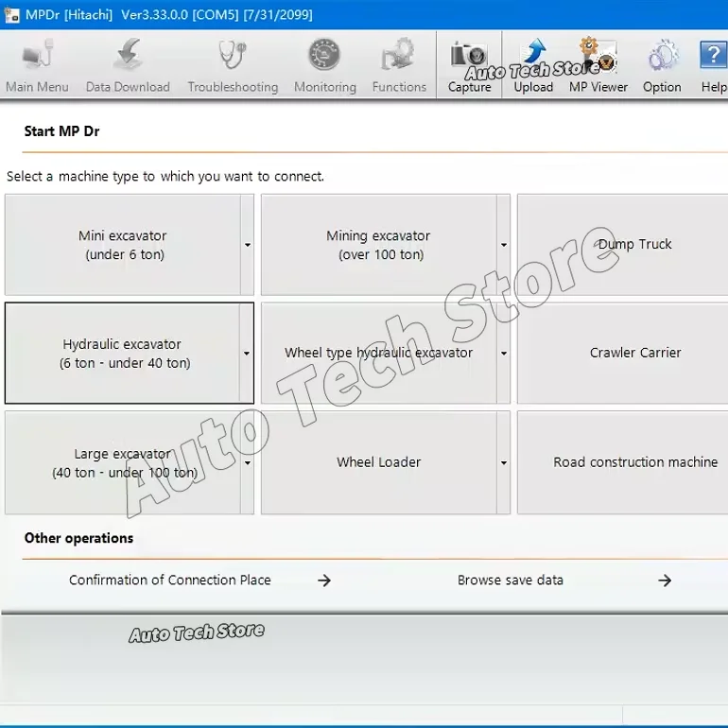Click the arrow beside Confirmation of Connection Place

pos(324,581)
